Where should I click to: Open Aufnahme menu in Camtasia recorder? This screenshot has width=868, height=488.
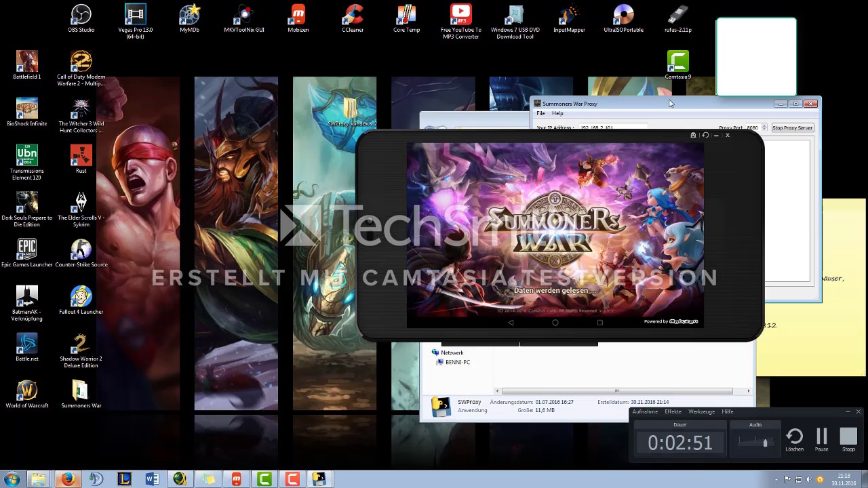(x=645, y=411)
